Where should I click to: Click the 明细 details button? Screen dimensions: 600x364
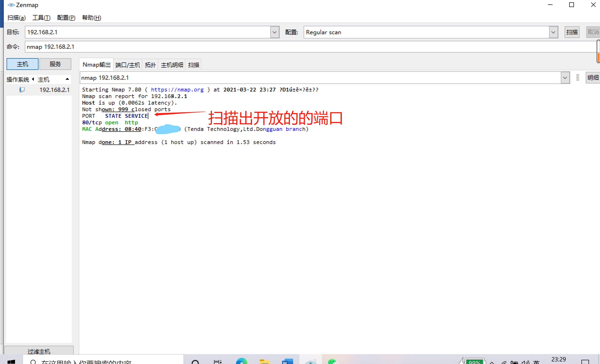pyautogui.click(x=593, y=78)
